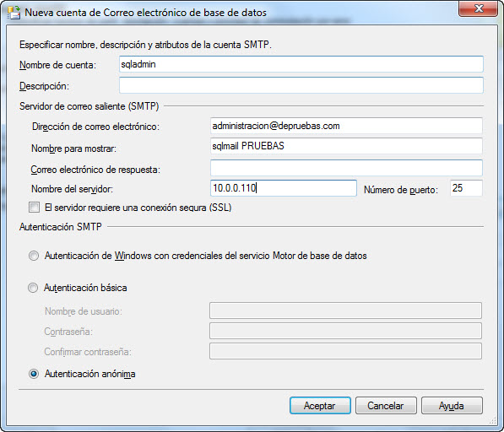The width and height of the screenshot is (504, 432).
Task: Open help with the Ayuda button
Action: click(x=452, y=405)
